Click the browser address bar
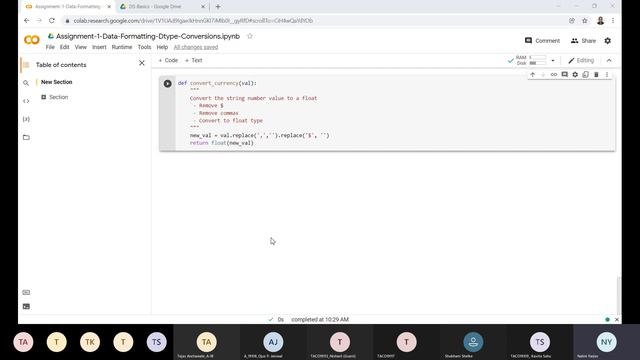640x360 pixels. (314, 20)
